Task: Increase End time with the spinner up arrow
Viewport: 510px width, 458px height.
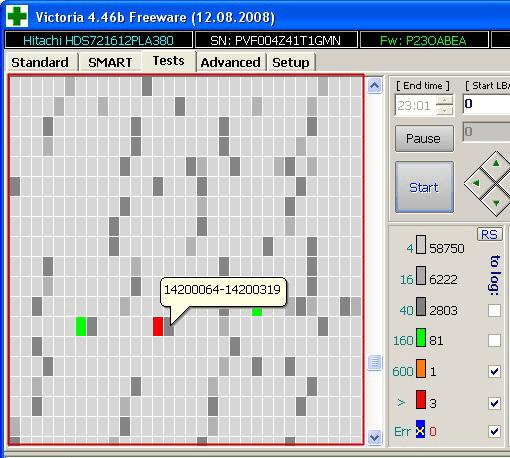Action: click(x=445, y=100)
